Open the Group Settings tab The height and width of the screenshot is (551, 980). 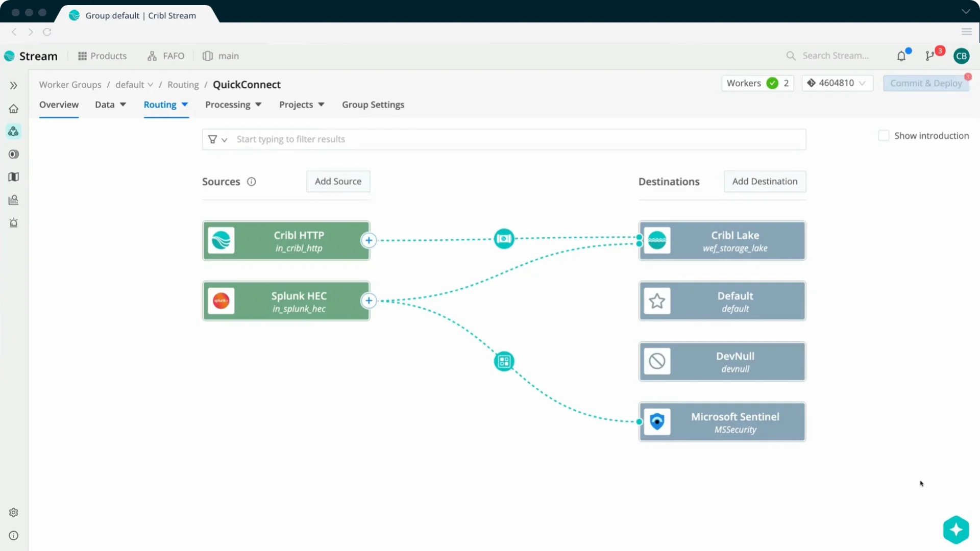(x=373, y=105)
